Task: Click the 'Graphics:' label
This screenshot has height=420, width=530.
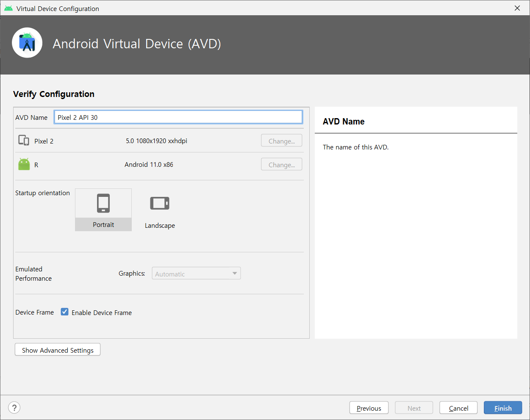Action: coord(132,274)
